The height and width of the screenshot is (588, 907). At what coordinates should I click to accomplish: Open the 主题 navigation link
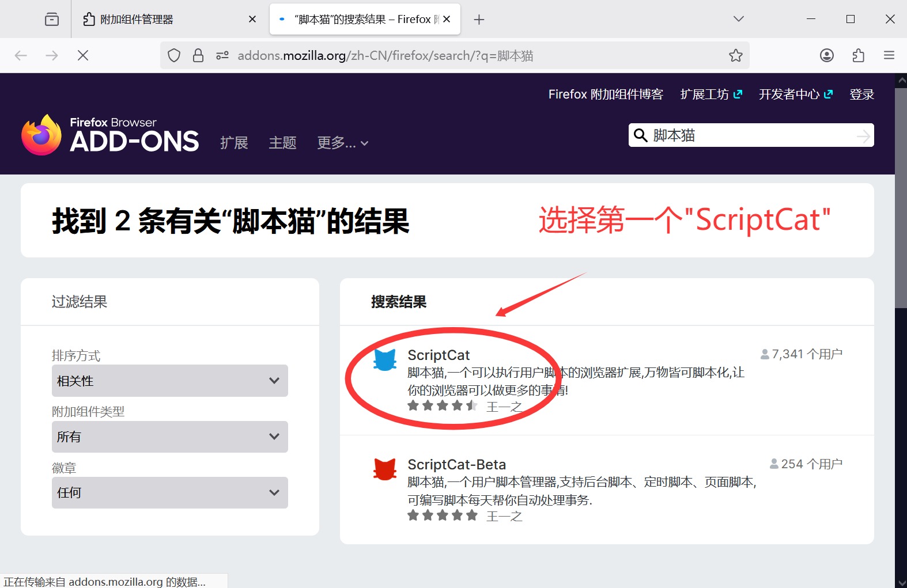click(x=283, y=143)
